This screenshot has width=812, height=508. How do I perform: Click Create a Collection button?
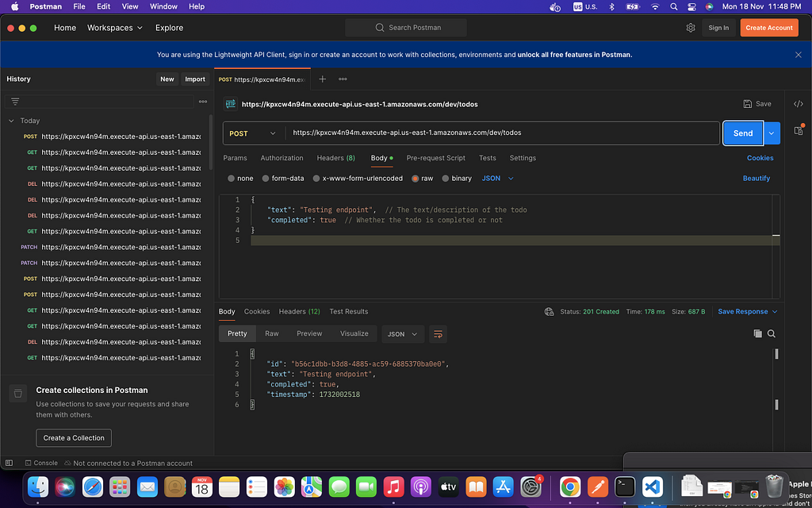coord(74,438)
